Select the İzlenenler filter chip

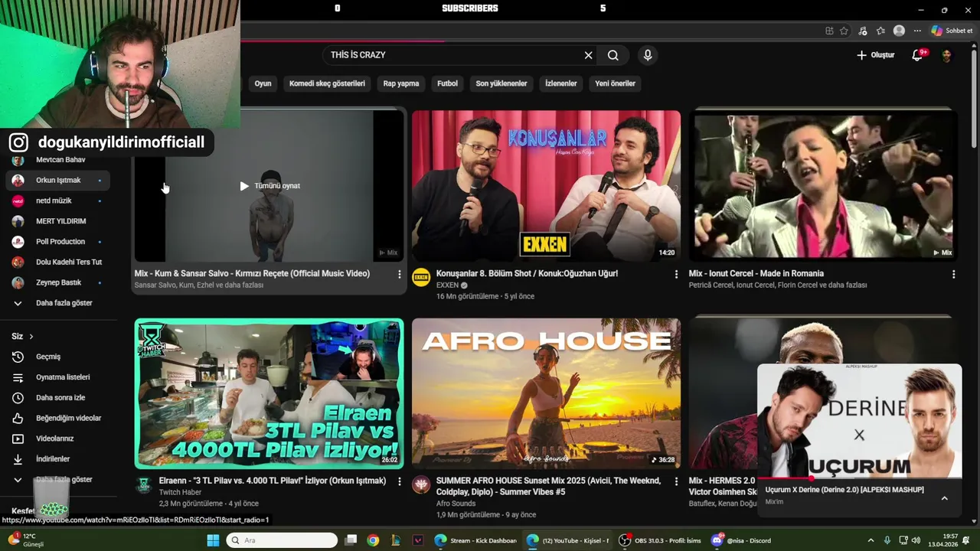click(x=560, y=83)
